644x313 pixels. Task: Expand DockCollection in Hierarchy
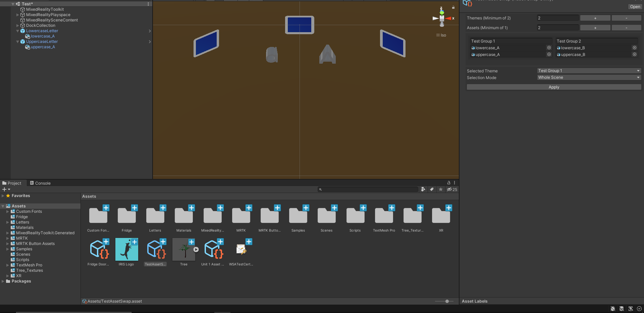click(x=18, y=25)
